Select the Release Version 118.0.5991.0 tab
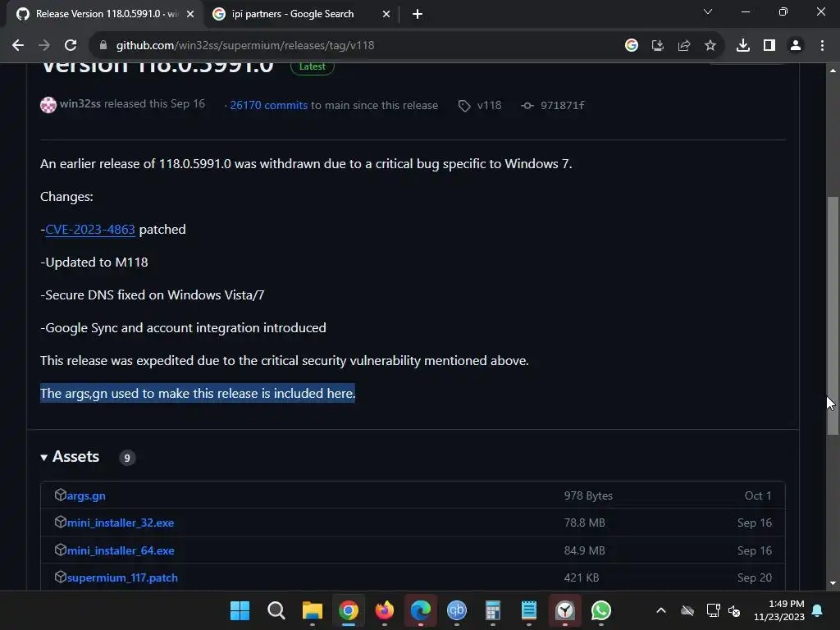 (x=104, y=15)
